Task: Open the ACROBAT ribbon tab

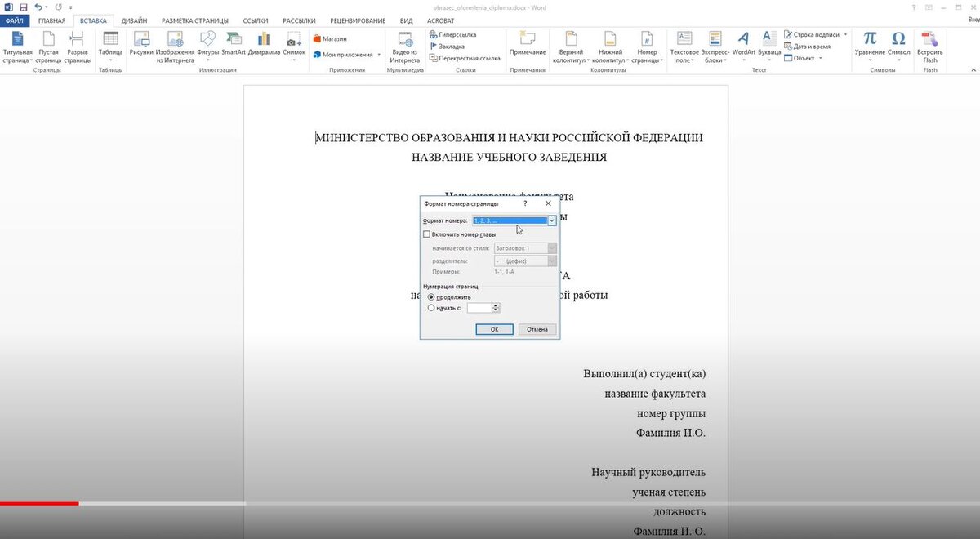Action: pyautogui.click(x=440, y=20)
